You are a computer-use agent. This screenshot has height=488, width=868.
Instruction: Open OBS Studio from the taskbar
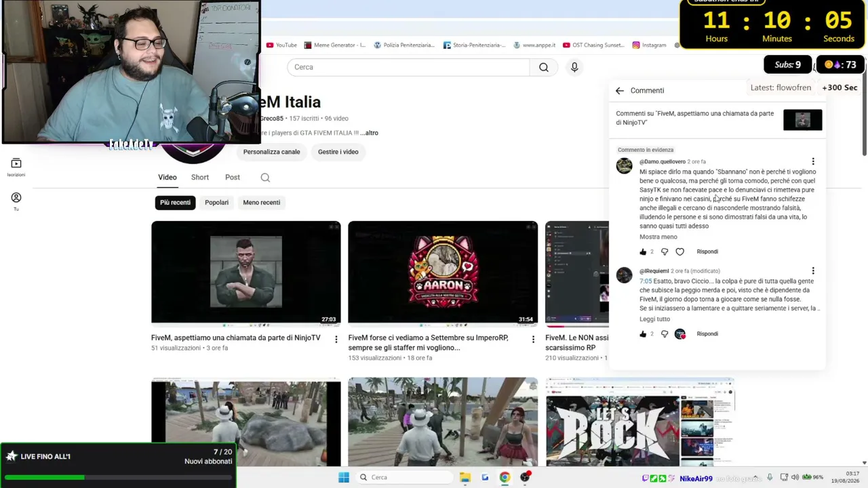pyautogui.click(x=525, y=477)
